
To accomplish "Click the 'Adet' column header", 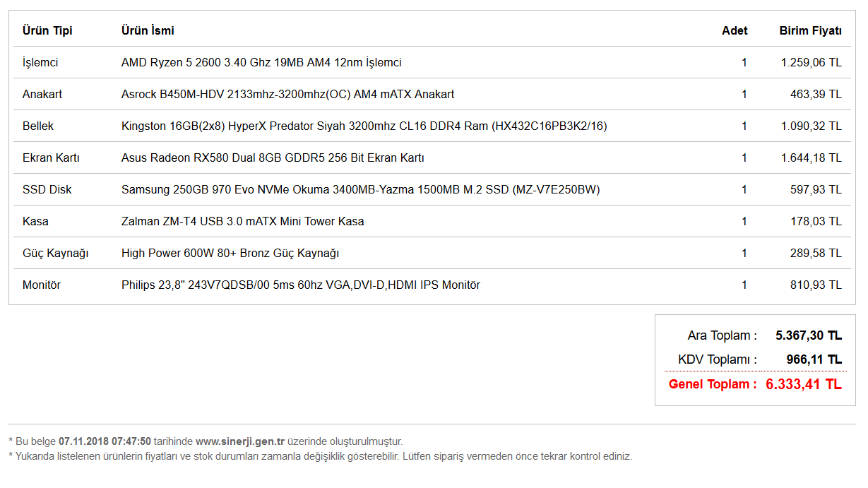I will (x=735, y=30).
